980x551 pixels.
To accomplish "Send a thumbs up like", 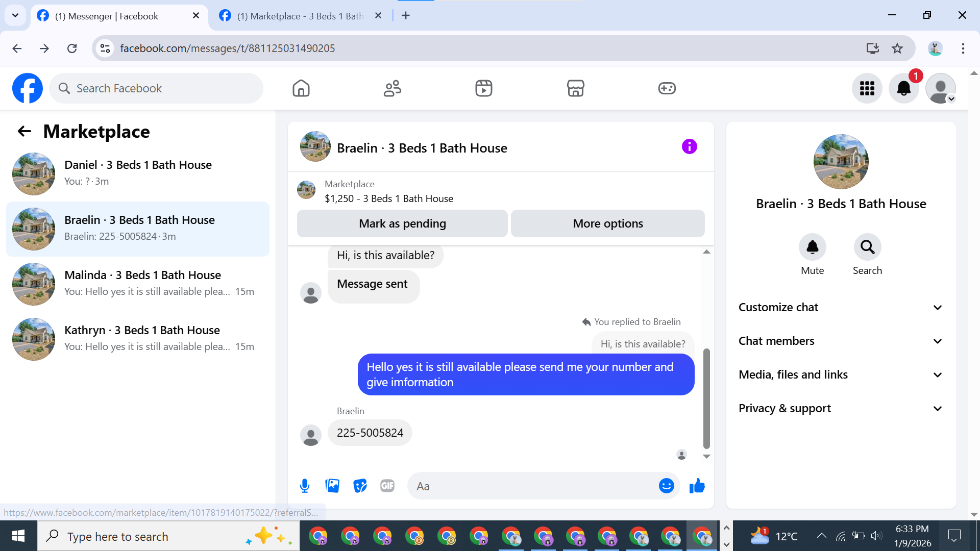I will click(x=697, y=486).
